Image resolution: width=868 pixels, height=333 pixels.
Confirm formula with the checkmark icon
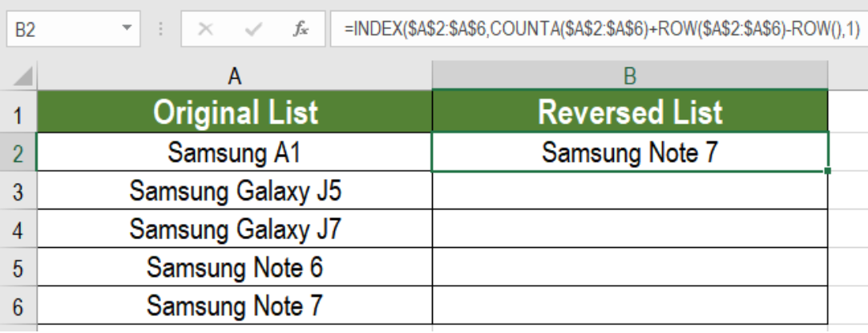coord(253,29)
